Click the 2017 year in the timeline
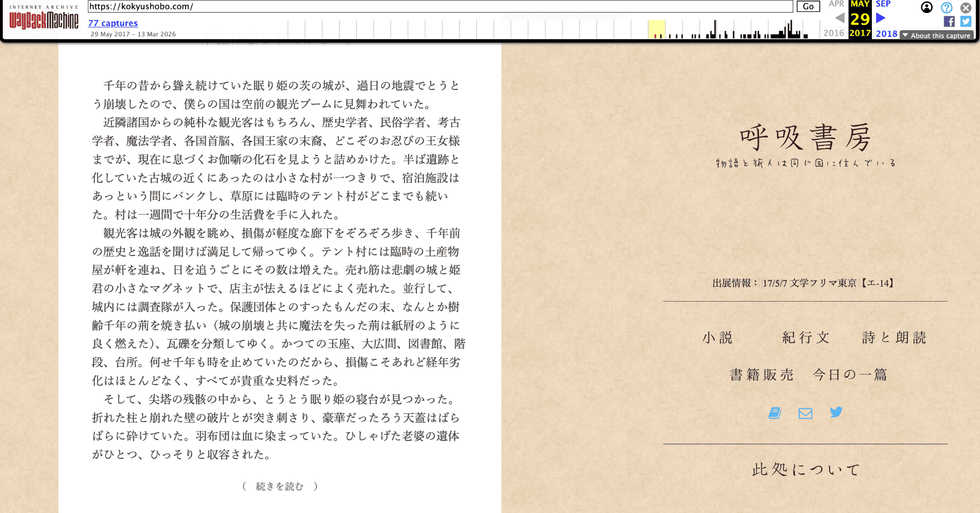The height and width of the screenshot is (513, 980). click(x=860, y=33)
